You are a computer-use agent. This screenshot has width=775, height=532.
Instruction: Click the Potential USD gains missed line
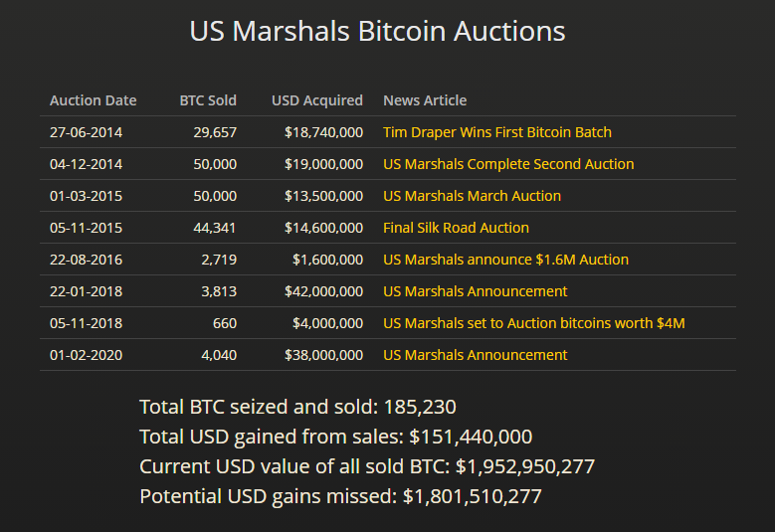[340, 496]
